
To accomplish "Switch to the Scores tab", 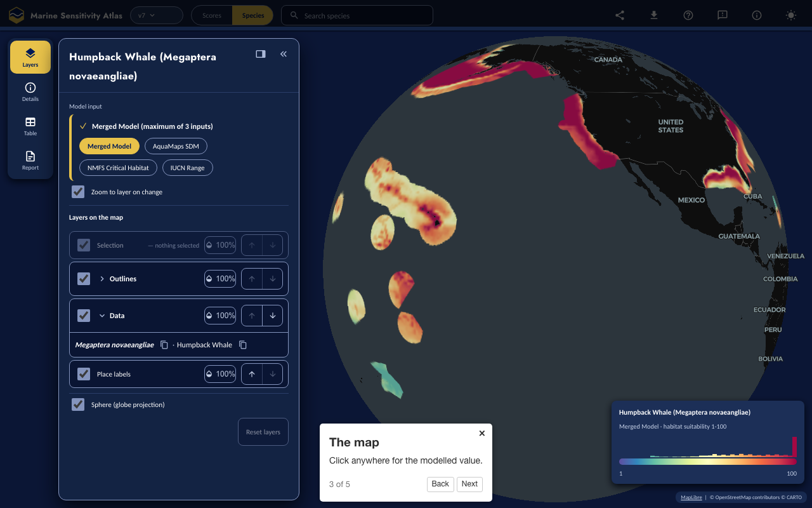I will [212, 15].
